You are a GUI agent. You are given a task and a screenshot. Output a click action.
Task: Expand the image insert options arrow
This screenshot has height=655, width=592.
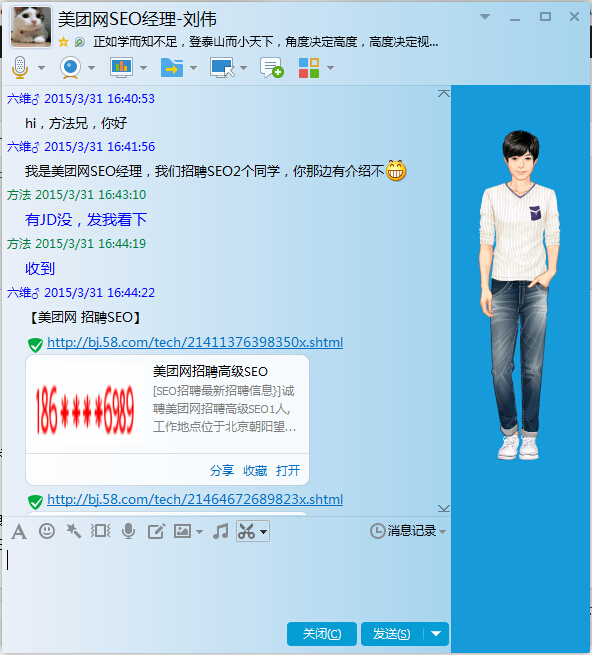tap(199, 532)
